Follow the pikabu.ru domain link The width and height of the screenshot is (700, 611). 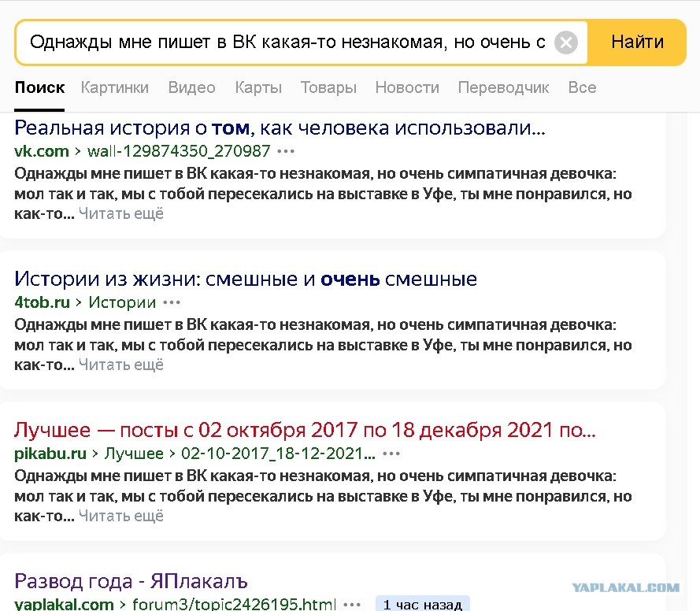click(x=50, y=454)
